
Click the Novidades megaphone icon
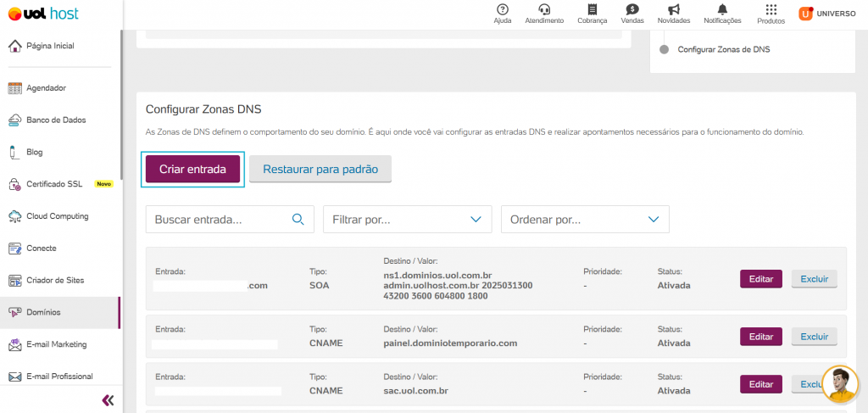click(673, 10)
